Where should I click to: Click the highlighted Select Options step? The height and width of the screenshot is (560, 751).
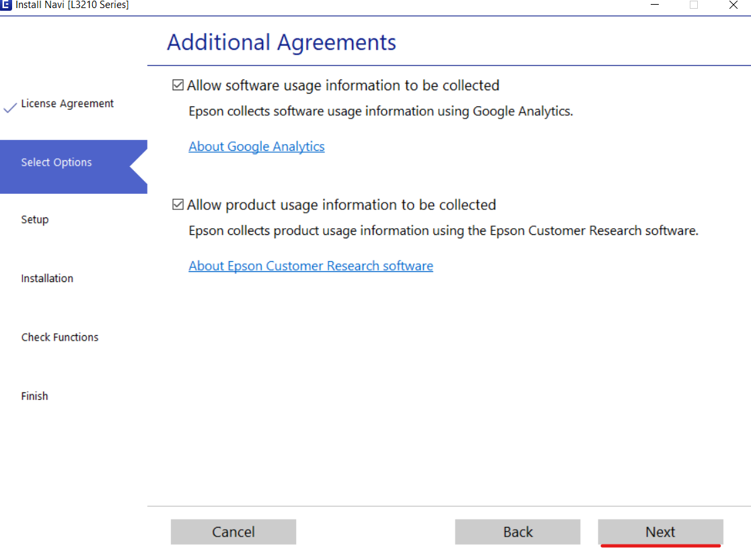click(57, 162)
